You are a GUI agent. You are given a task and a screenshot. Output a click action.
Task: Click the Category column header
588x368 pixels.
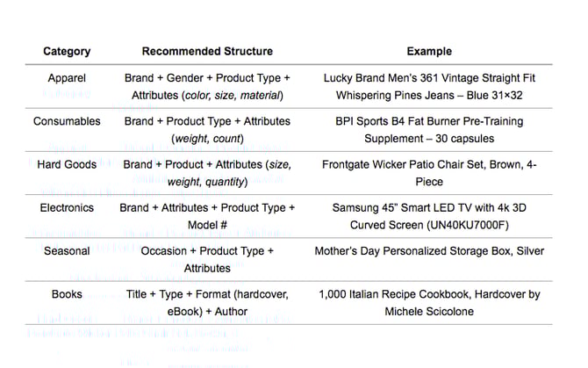click(67, 51)
